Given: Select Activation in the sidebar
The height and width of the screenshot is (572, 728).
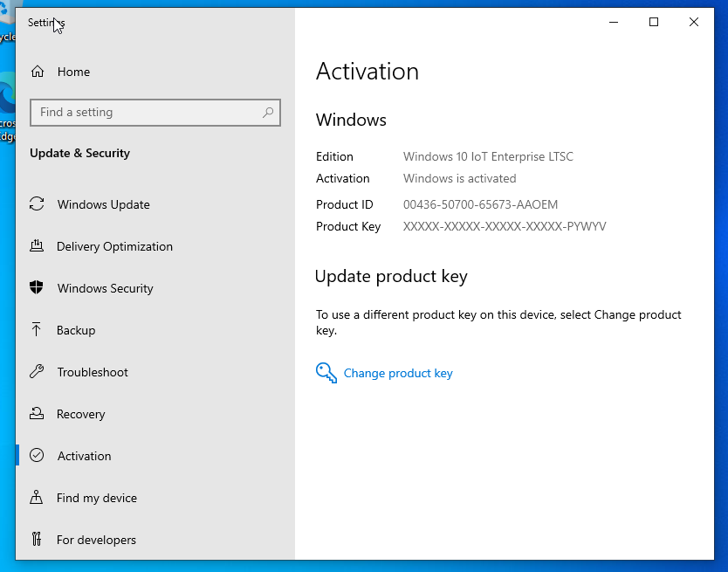Looking at the screenshot, I should [x=84, y=456].
